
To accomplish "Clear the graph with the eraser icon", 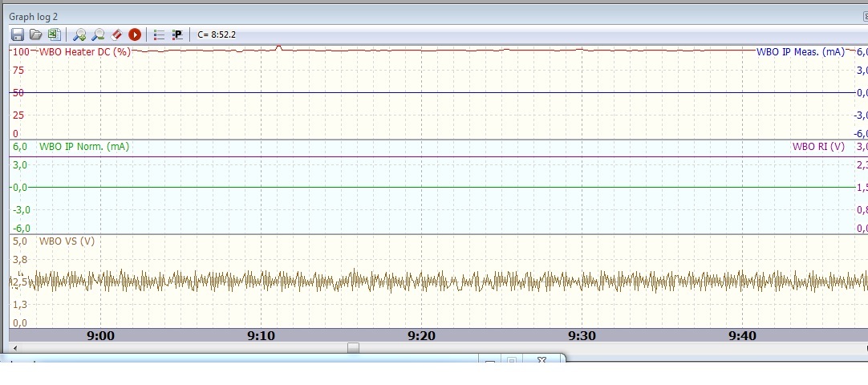I will (116, 34).
